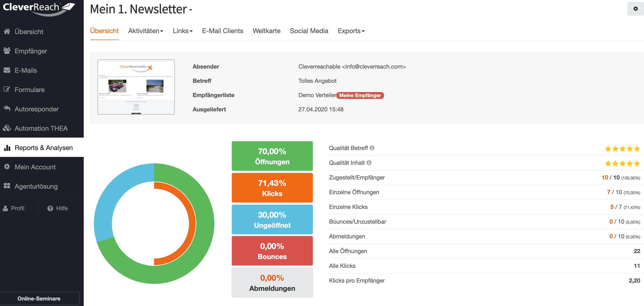Click the Zugestellt/Empfänger value 10 / 10
644x306 pixels.
click(x=621, y=177)
